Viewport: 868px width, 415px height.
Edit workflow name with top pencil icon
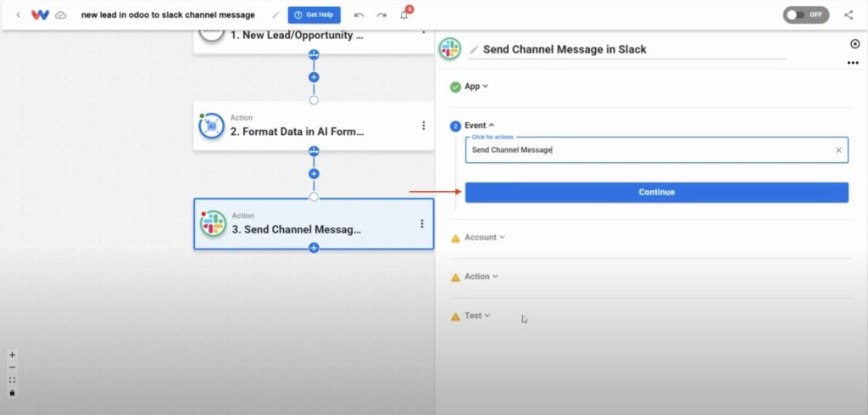275,15
